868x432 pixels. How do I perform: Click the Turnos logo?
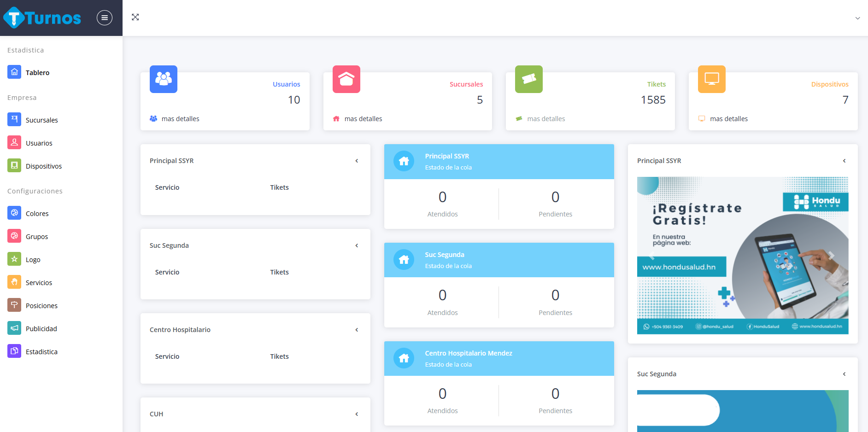pos(42,18)
